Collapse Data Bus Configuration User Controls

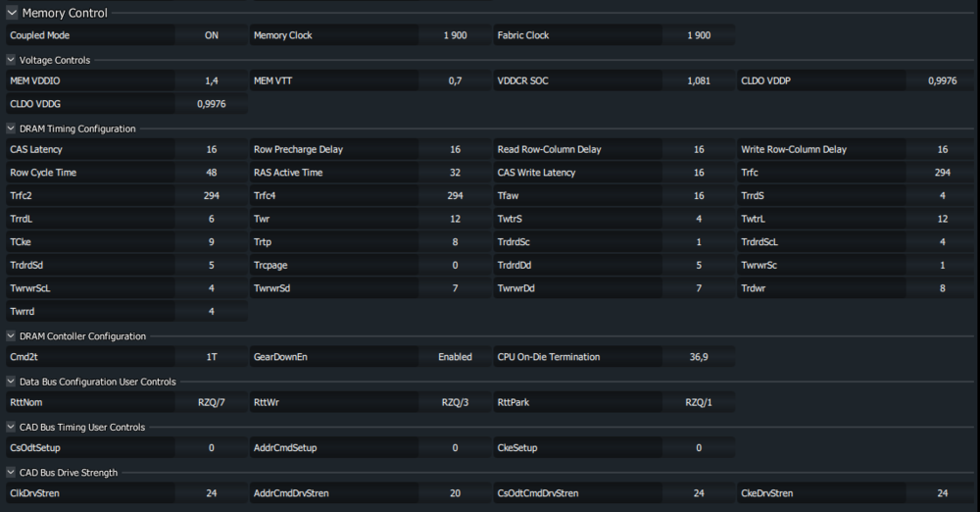[x=11, y=382]
